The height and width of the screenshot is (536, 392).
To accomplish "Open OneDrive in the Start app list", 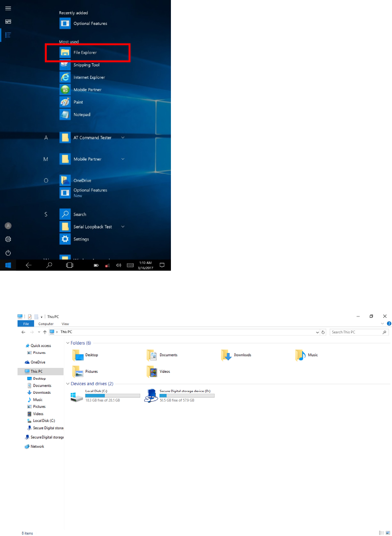I will pos(75,181).
